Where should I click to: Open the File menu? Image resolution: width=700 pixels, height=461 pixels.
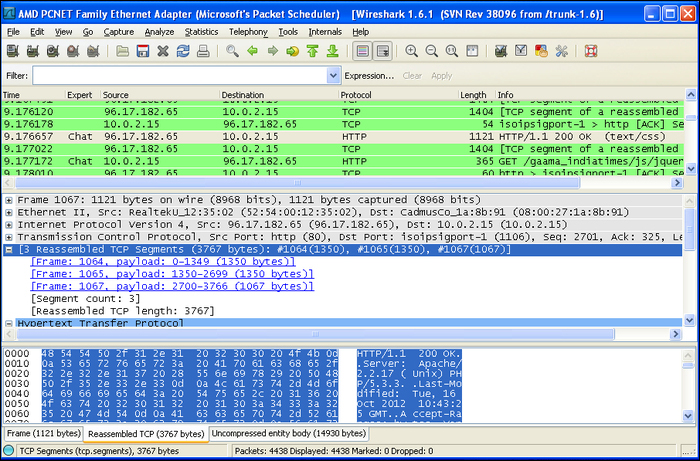pos(13,32)
